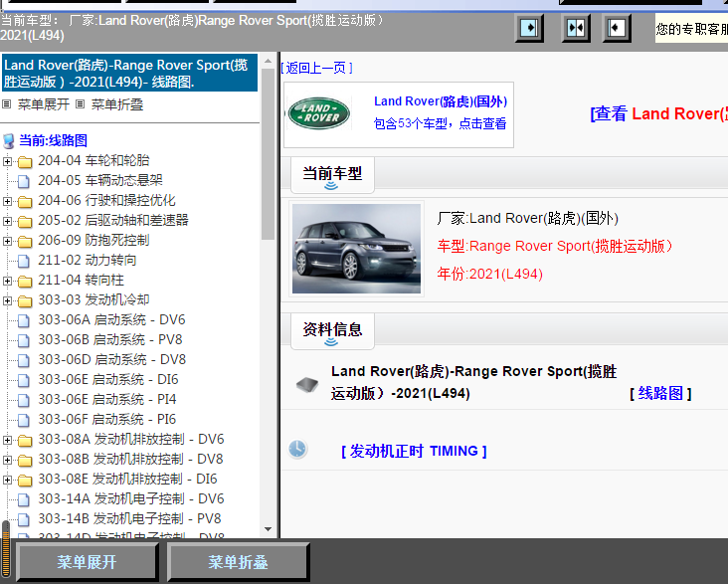Click the Land Rover(路虎)(国外) brand link
This screenshot has width=728, height=584.
point(441,101)
